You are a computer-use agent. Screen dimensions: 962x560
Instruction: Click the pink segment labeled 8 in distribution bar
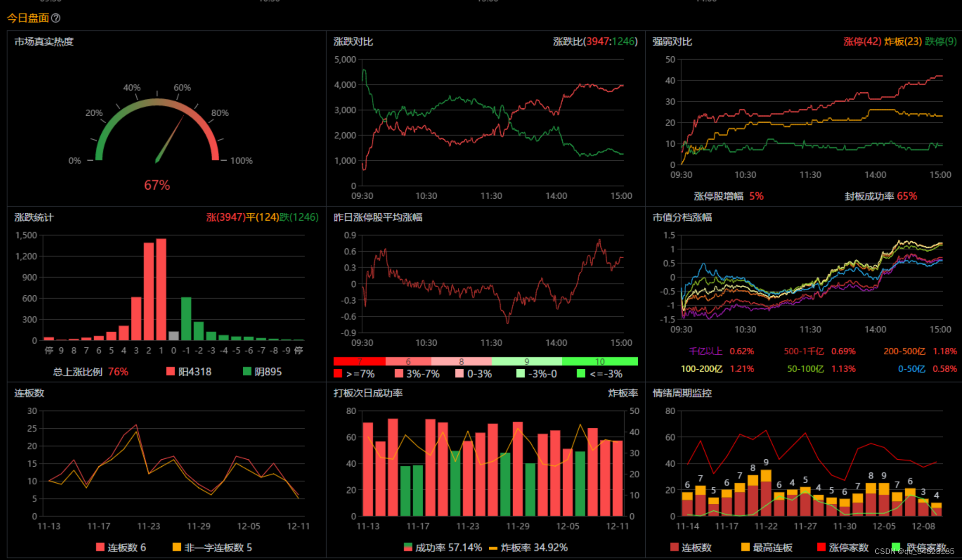point(462,361)
